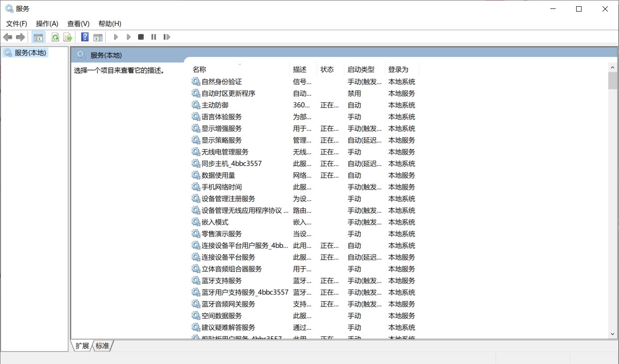Click 正在... status in 数据使用量 row
The width and height of the screenshot is (619, 364).
click(x=330, y=175)
